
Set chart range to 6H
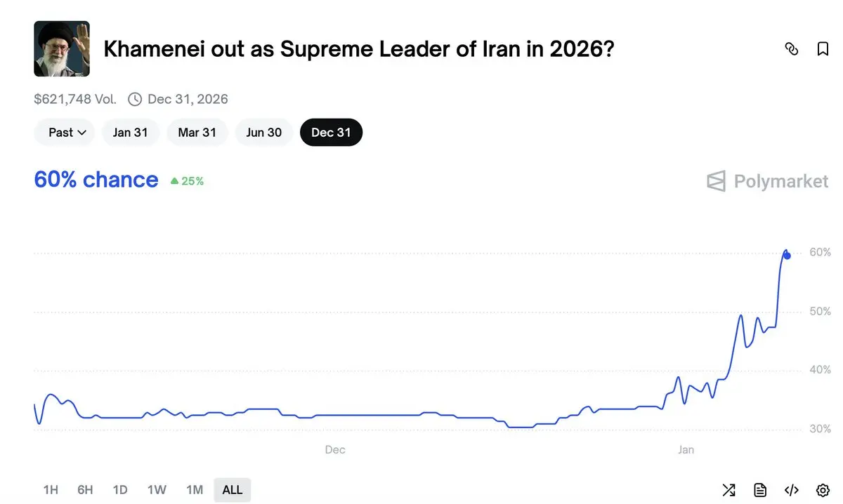coord(85,490)
